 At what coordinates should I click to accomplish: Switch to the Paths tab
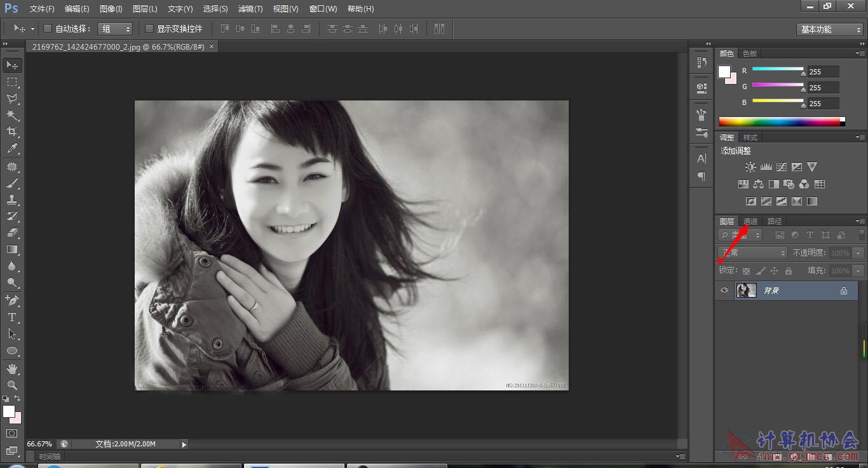775,221
